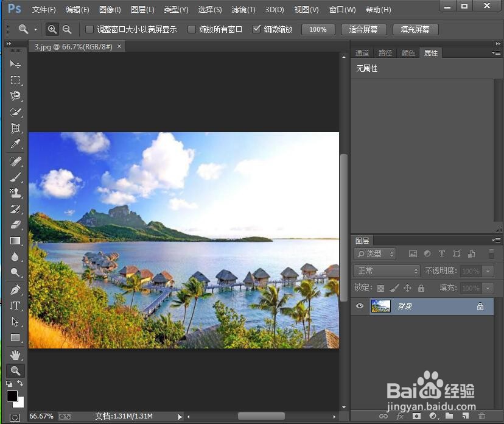Click the Zoom Out mode icon
504x424 pixels.
pos(67,29)
